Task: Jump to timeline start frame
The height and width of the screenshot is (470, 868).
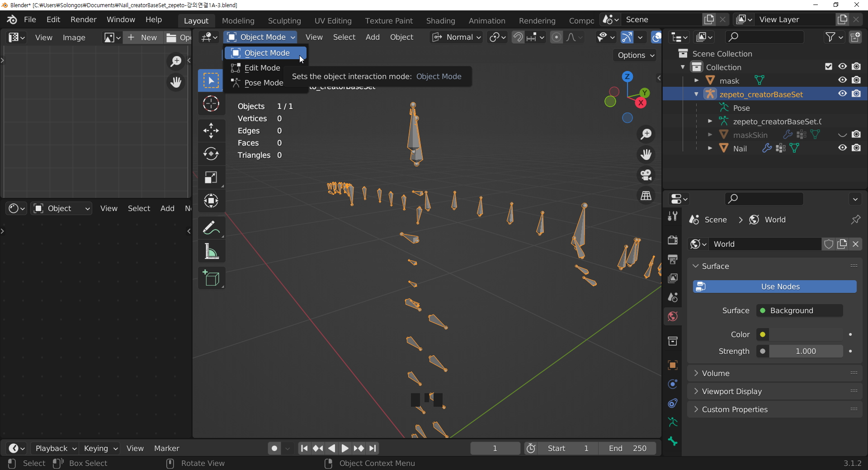Action: [304, 448]
